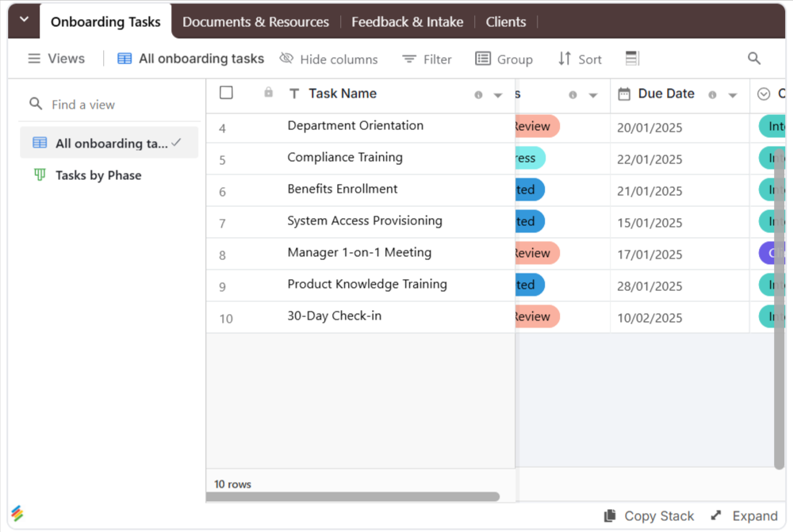Open the Sort options

[580, 59]
